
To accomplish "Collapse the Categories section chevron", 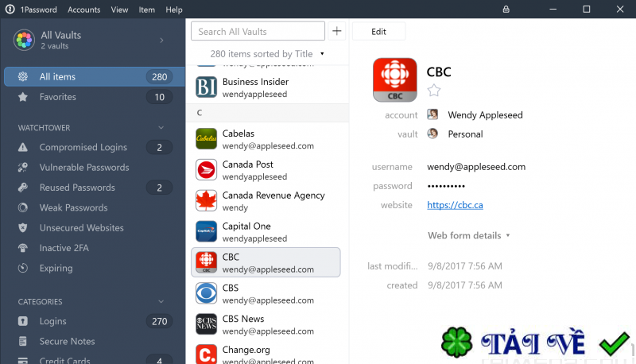I will click(x=161, y=301).
